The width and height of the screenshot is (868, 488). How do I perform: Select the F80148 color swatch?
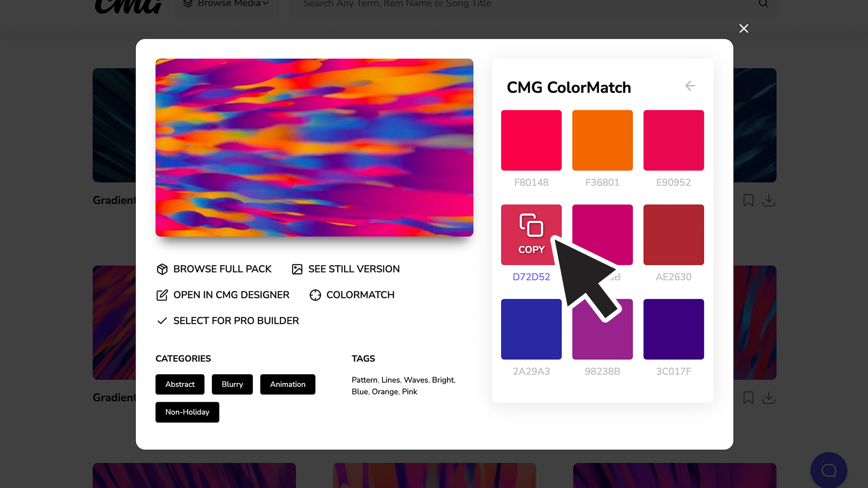click(x=531, y=140)
